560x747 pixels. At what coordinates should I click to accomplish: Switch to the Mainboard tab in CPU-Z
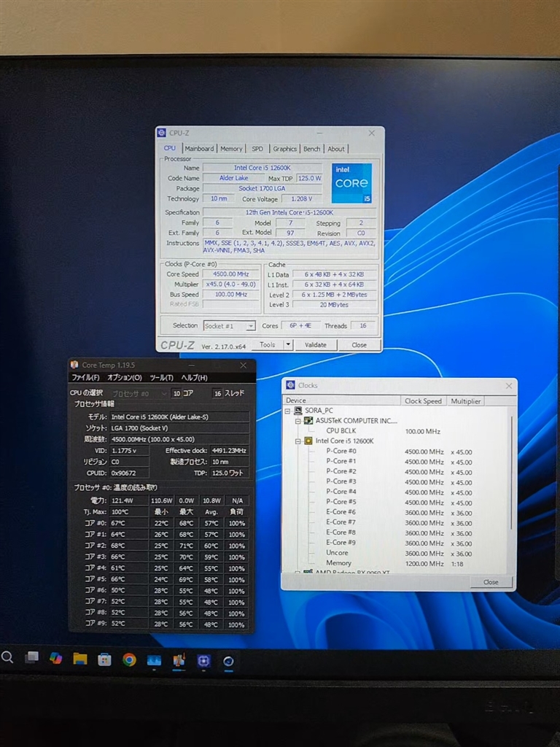199,149
